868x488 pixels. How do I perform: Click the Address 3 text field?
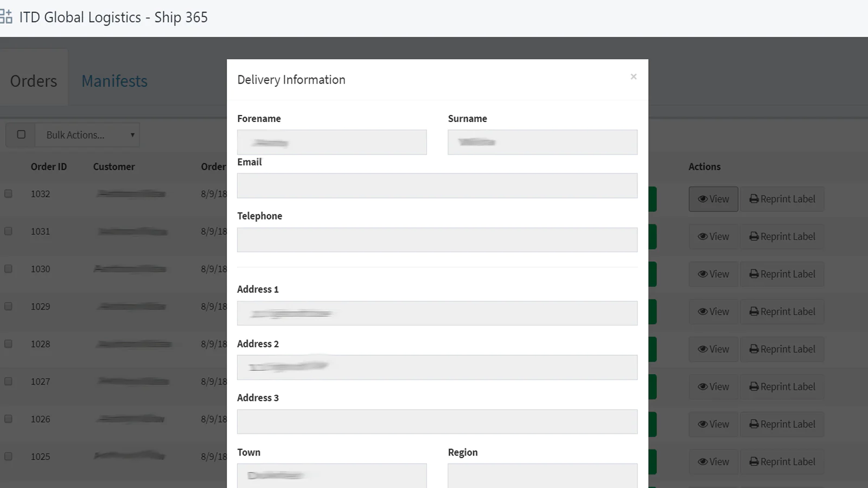point(437,422)
